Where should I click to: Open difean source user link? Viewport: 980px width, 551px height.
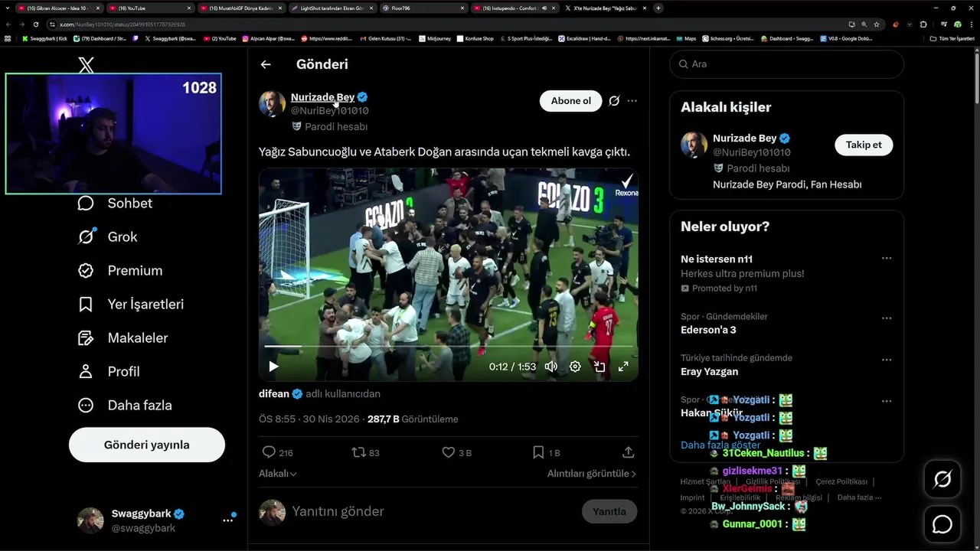coord(274,393)
